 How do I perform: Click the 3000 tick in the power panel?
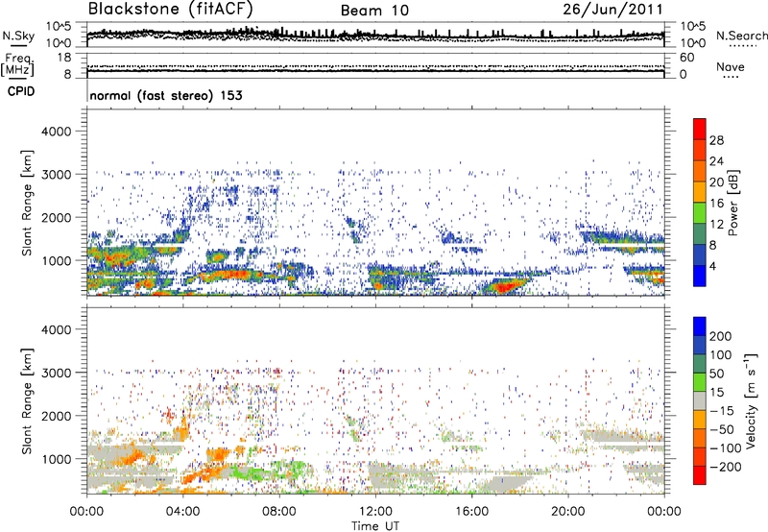(56, 175)
